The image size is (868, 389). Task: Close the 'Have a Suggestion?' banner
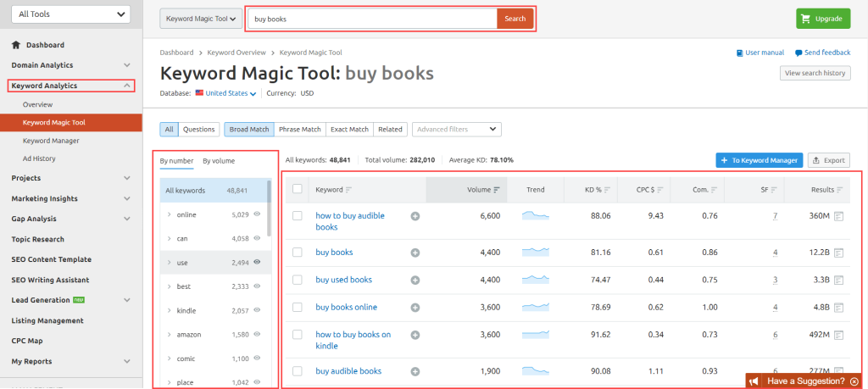click(854, 381)
